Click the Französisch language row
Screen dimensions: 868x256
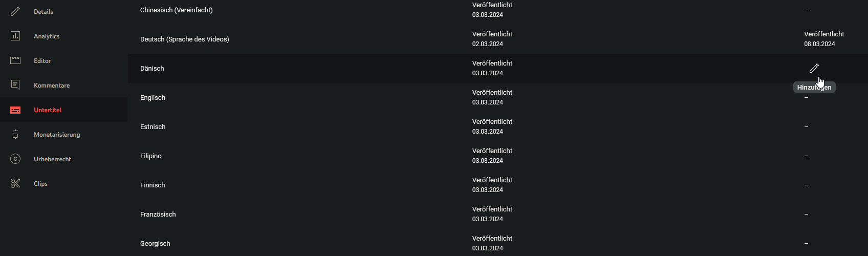point(158,214)
